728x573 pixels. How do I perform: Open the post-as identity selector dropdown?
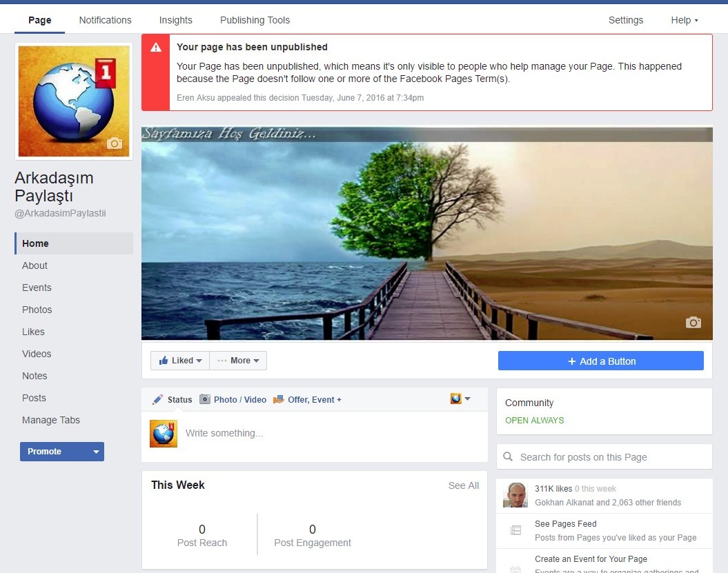coord(460,399)
